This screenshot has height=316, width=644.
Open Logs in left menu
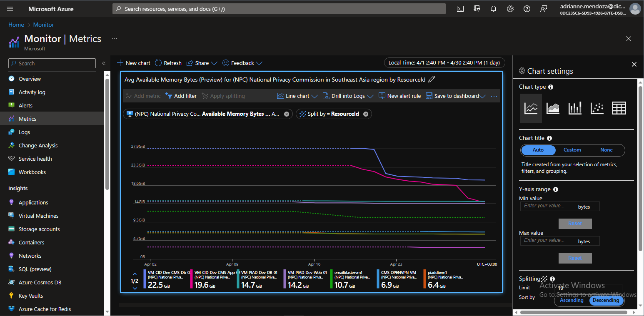pos(24,132)
